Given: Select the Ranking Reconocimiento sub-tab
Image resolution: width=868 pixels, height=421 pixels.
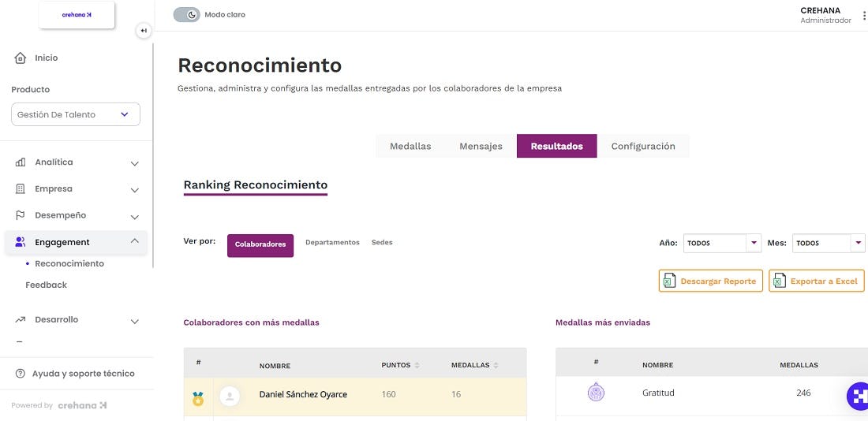Looking at the screenshot, I should click(x=255, y=186).
